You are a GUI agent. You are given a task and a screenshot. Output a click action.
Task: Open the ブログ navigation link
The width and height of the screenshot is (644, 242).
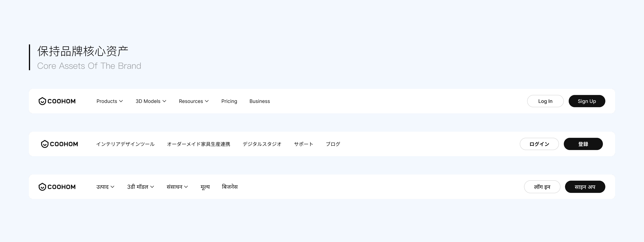tap(333, 144)
